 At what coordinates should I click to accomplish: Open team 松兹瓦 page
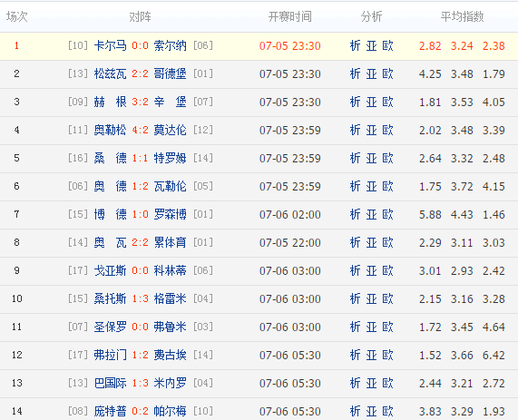110,73
